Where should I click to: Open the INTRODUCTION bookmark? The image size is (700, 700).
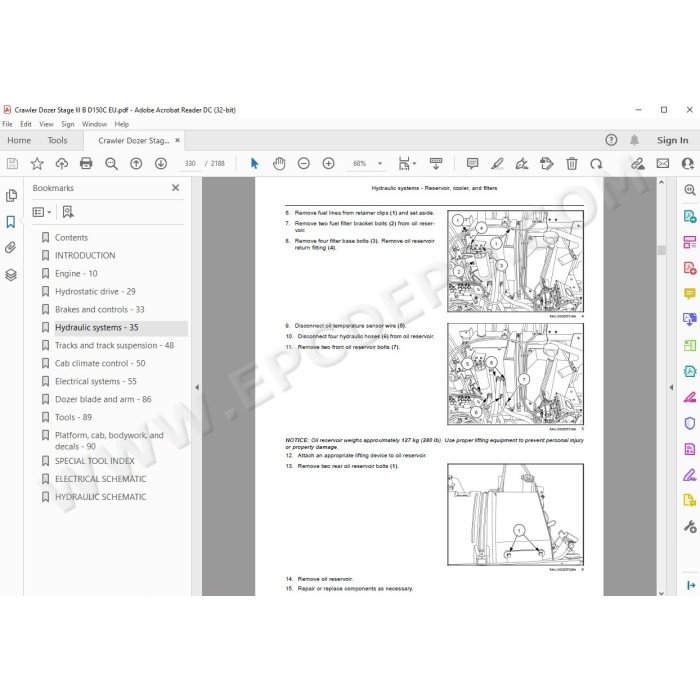(85, 255)
